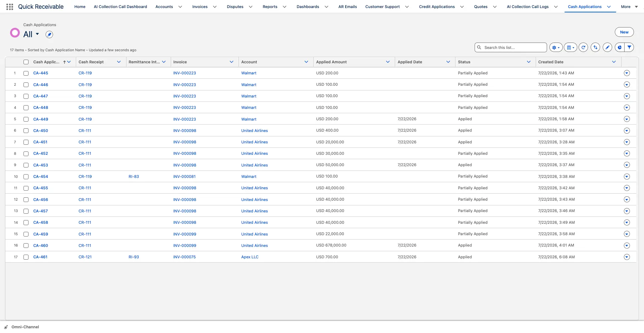This screenshot has width=644, height=333.
Task: Check the CA-453 row checkbox
Action: (26, 165)
